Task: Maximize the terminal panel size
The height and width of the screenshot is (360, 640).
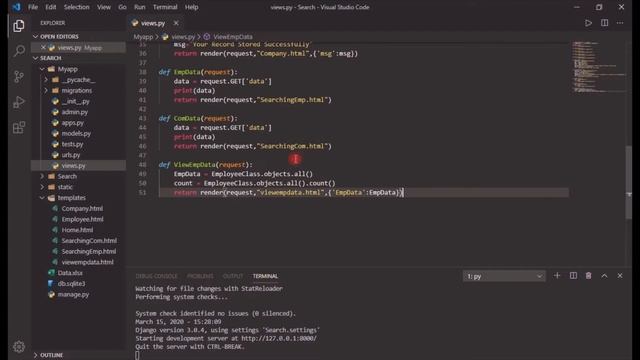Action: point(604,276)
